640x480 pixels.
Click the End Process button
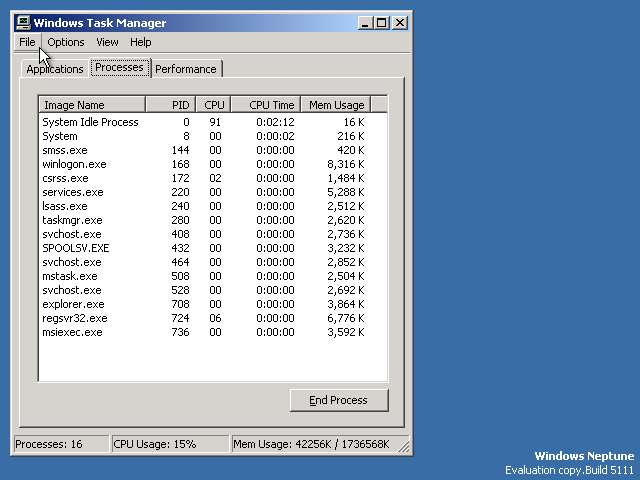(339, 400)
